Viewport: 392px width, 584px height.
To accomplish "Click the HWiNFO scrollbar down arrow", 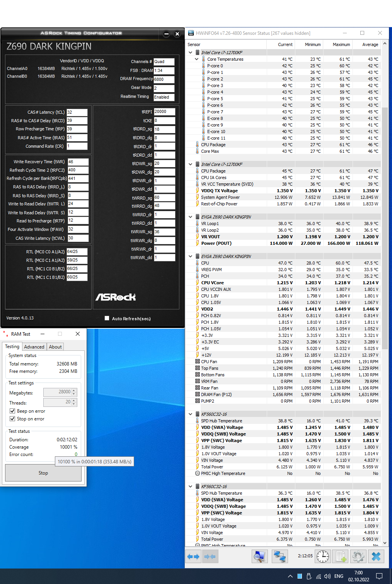I will [385, 542].
